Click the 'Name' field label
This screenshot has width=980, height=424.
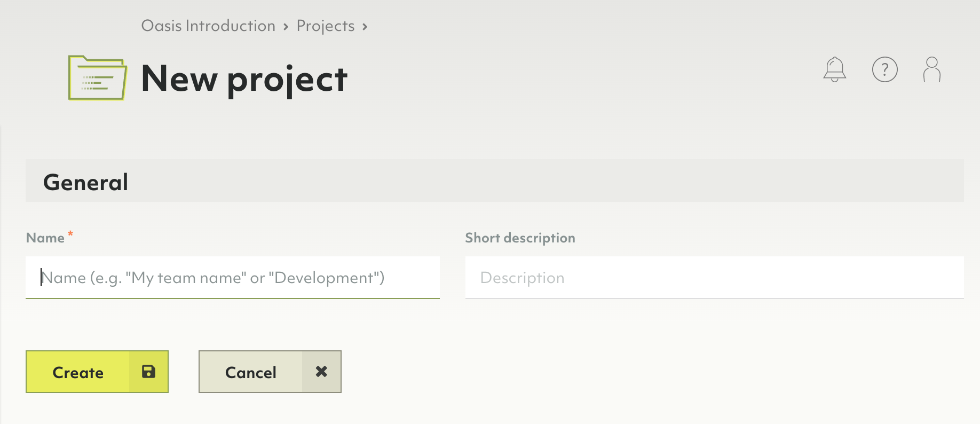[45, 238]
